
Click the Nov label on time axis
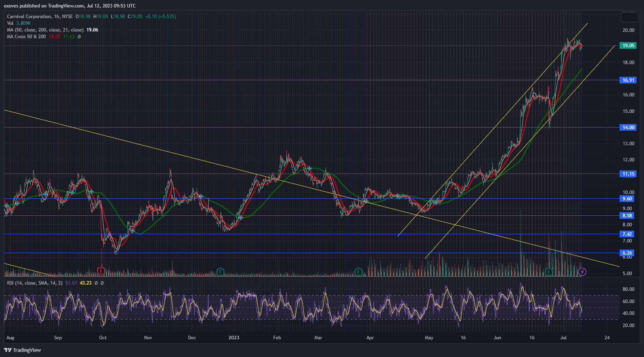[148, 338]
